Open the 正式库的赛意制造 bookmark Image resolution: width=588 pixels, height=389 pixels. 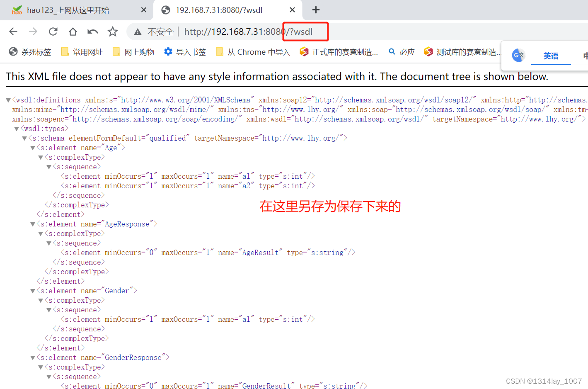339,52
